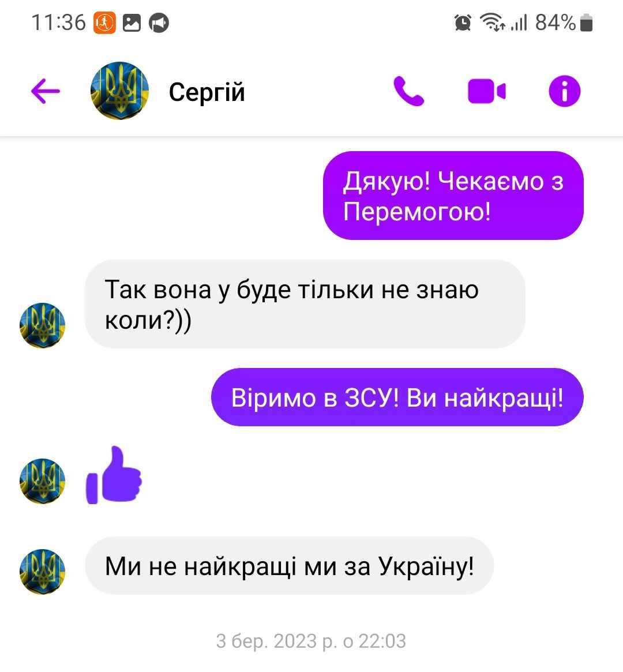The image size is (623, 672).
Task: Select the message 'Віримо в ЗСУ! Ви найкращі!'
Action: click(397, 397)
